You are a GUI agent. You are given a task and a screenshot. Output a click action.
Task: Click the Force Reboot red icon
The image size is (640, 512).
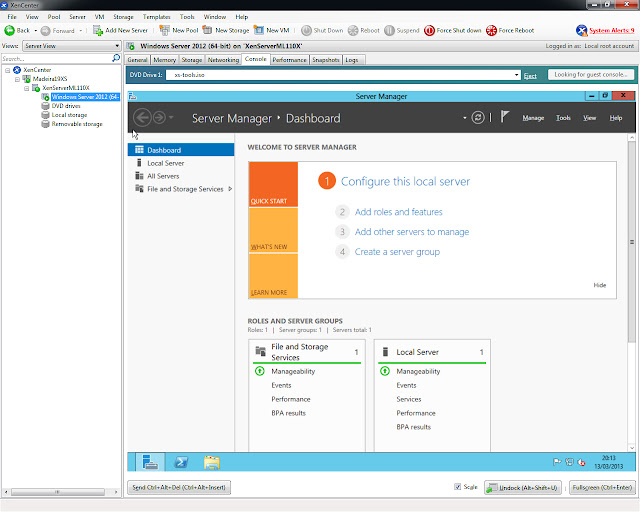[491, 30]
